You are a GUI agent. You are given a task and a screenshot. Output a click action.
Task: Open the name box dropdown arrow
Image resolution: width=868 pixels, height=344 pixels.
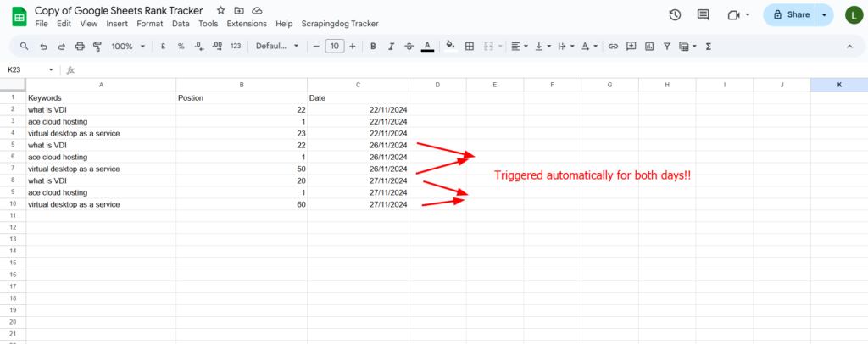pos(52,70)
